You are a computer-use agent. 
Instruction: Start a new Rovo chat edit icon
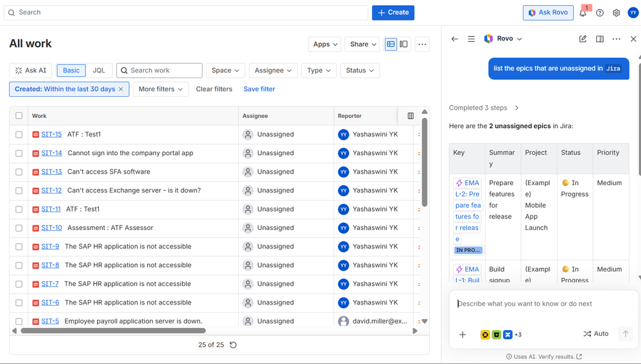tap(583, 38)
